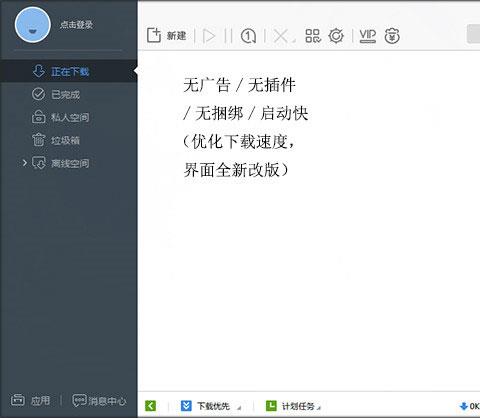Select the Downloading (正在下载) tab
This screenshot has width=480, height=418.
pyautogui.click(x=69, y=71)
